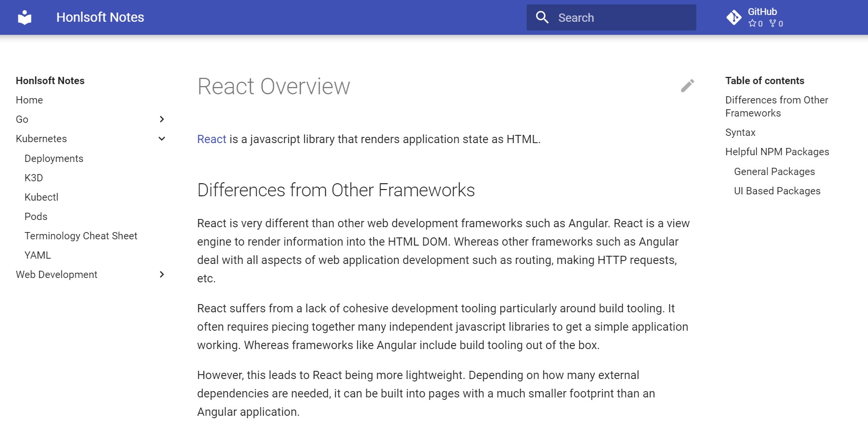The width and height of the screenshot is (868, 424).
Task: Open the Deployments page
Action: 54,159
